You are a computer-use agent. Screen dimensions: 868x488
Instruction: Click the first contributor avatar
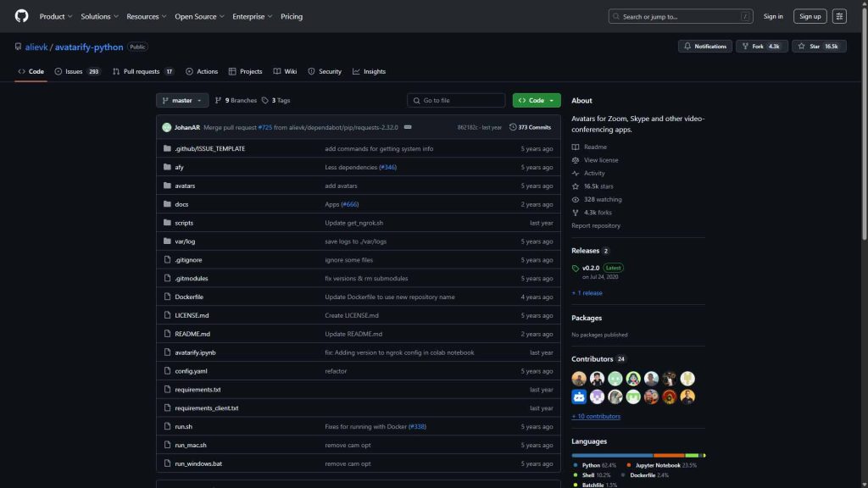point(579,379)
